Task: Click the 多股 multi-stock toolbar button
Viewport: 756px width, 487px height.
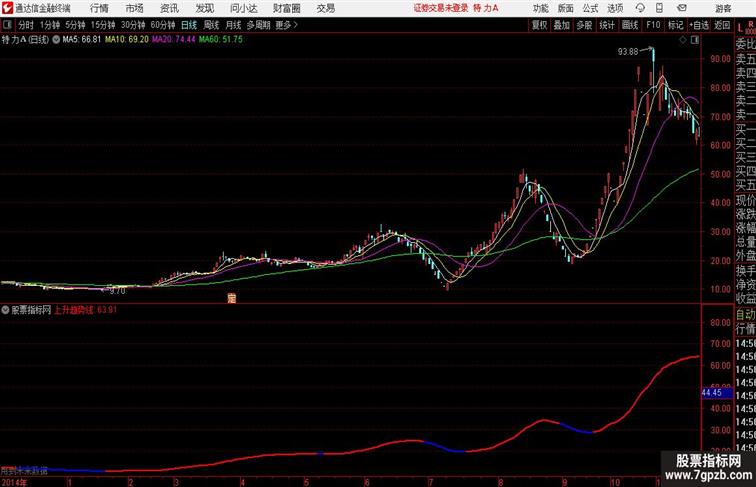Action: pyautogui.click(x=584, y=25)
